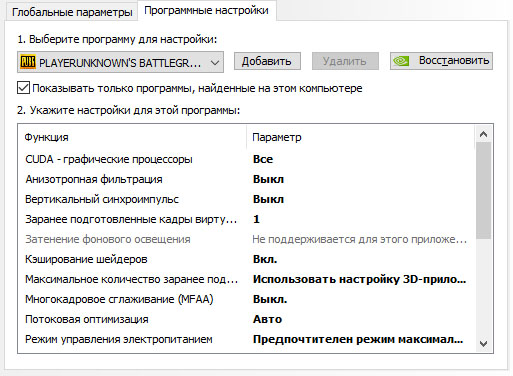Select the Программные настройки tab
513x376 pixels.
click(206, 10)
